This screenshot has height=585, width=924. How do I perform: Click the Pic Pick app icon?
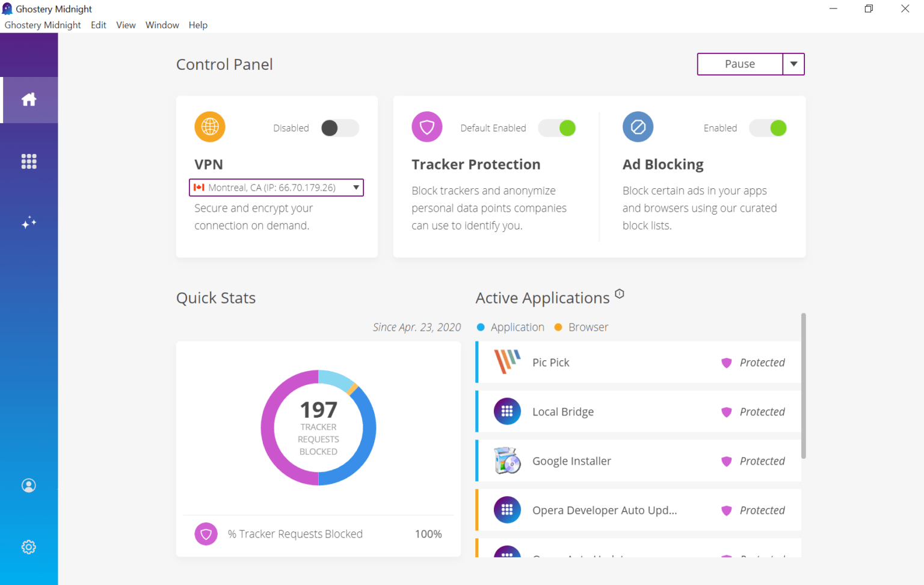(507, 362)
